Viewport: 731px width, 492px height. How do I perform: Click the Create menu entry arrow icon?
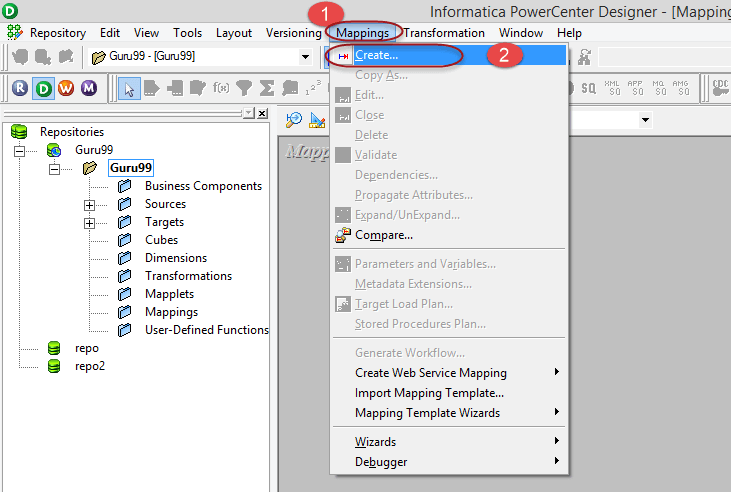[x=343, y=56]
